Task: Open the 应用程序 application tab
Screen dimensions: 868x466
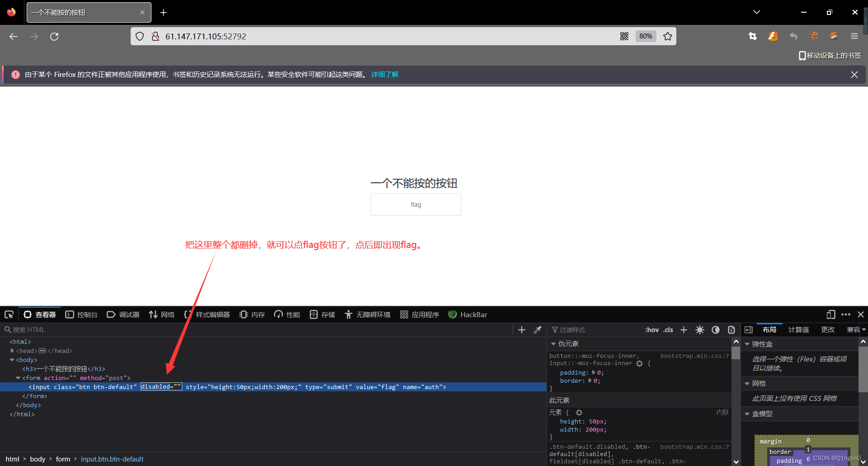Action: [x=420, y=314]
